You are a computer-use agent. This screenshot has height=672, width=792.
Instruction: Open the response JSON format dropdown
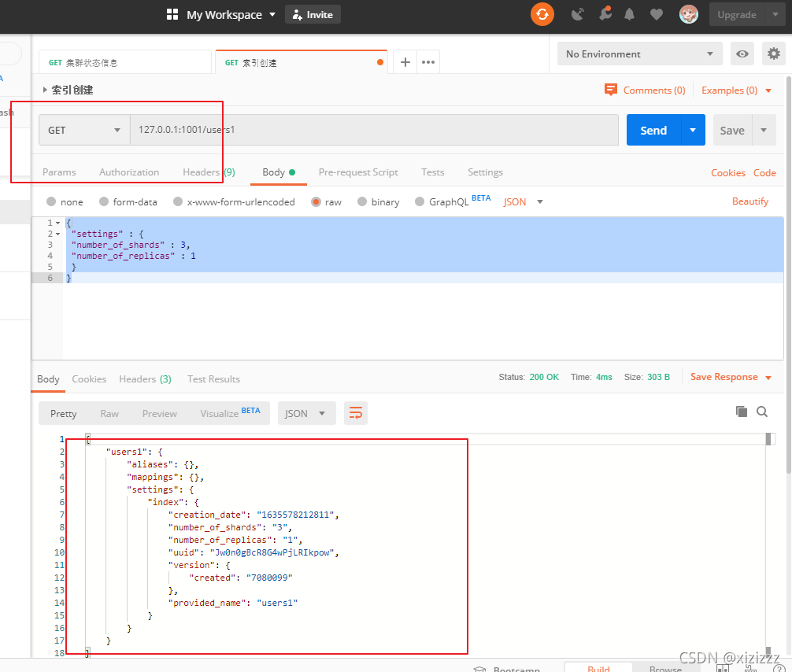coord(306,413)
